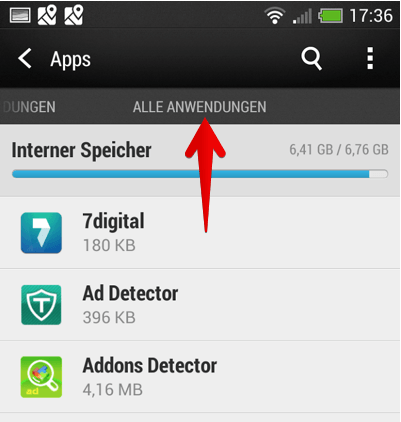Image resolution: width=401 pixels, height=422 pixels.
Task: Open the search magnifier icon
Action: 311,59
